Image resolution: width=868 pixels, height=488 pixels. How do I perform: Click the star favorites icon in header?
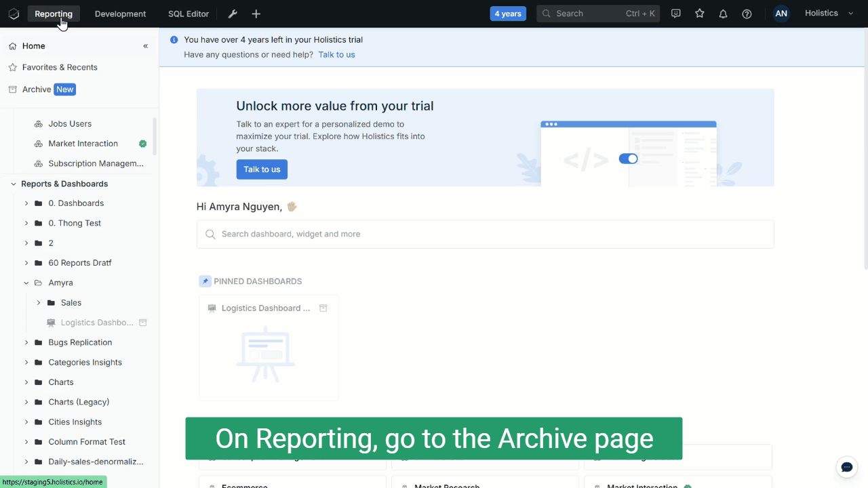tap(700, 14)
